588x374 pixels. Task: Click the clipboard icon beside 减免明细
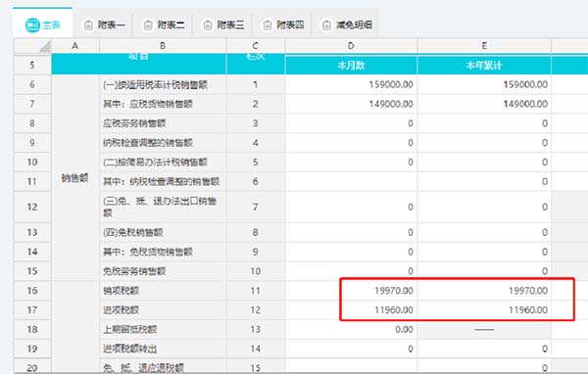click(327, 25)
